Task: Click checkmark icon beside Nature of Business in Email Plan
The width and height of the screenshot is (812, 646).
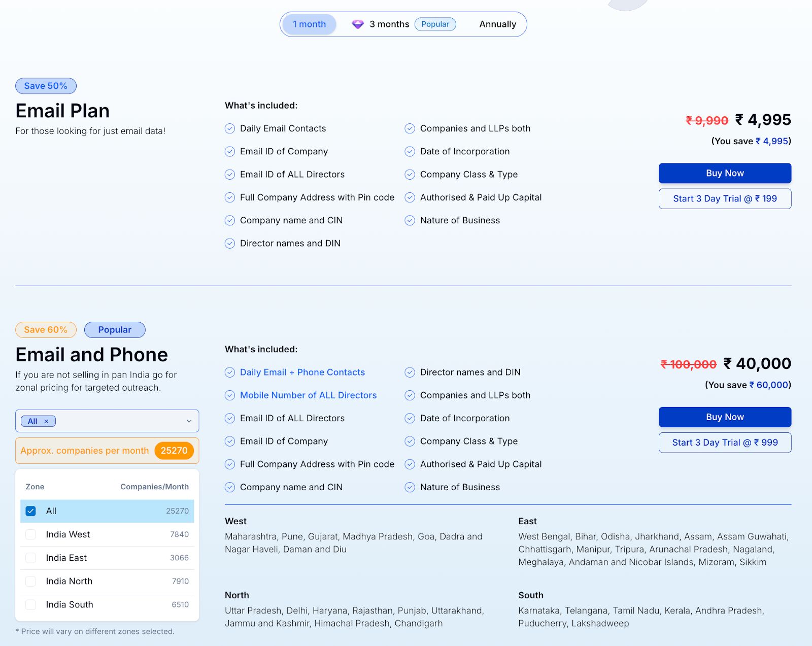Action: tap(410, 220)
